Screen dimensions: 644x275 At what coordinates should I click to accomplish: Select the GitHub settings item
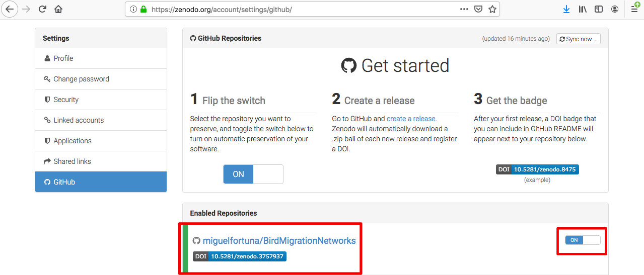pos(101,182)
